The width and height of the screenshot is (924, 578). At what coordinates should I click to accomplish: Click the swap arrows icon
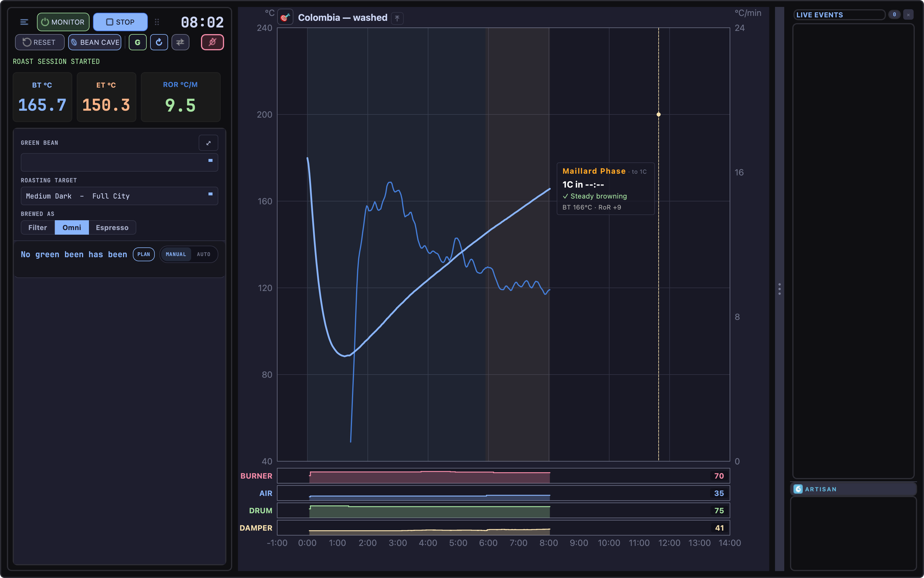(x=180, y=42)
